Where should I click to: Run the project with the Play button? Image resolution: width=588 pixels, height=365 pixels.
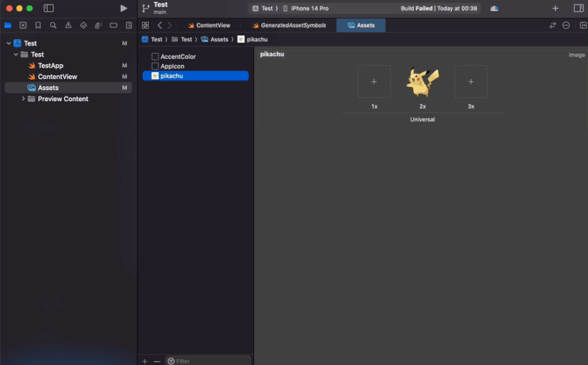[x=123, y=9]
